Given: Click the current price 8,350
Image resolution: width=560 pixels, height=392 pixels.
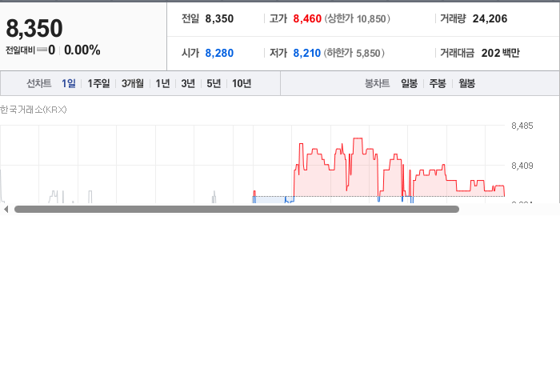Looking at the screenshot, I should tap(34, 28).
